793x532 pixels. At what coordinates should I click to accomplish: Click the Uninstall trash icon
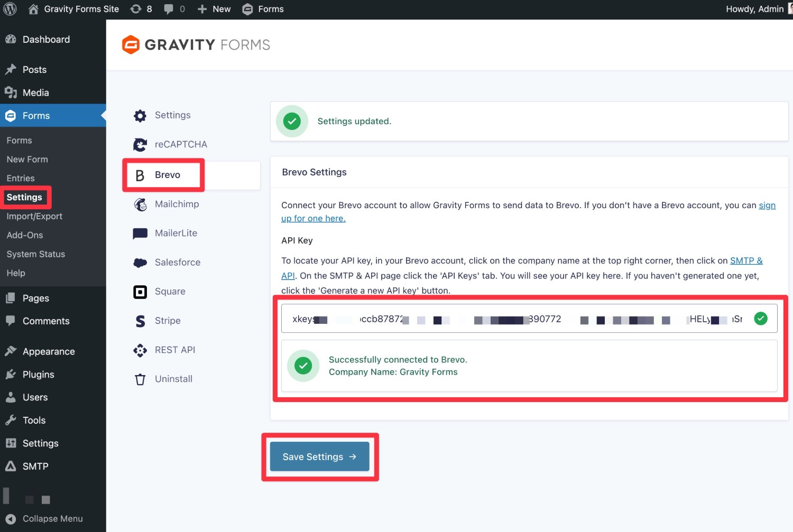[x=140, y=379]
